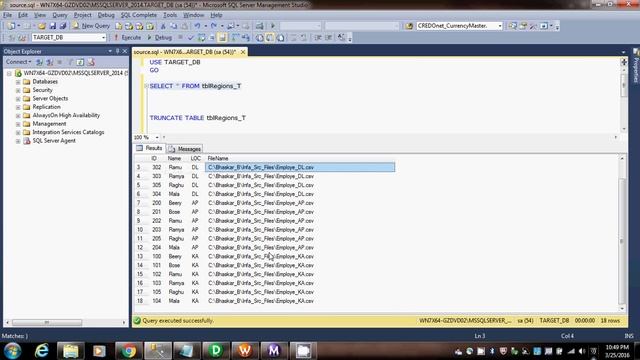Expand the Server Objects node
The image size is (640, 360).
point(18,99)
